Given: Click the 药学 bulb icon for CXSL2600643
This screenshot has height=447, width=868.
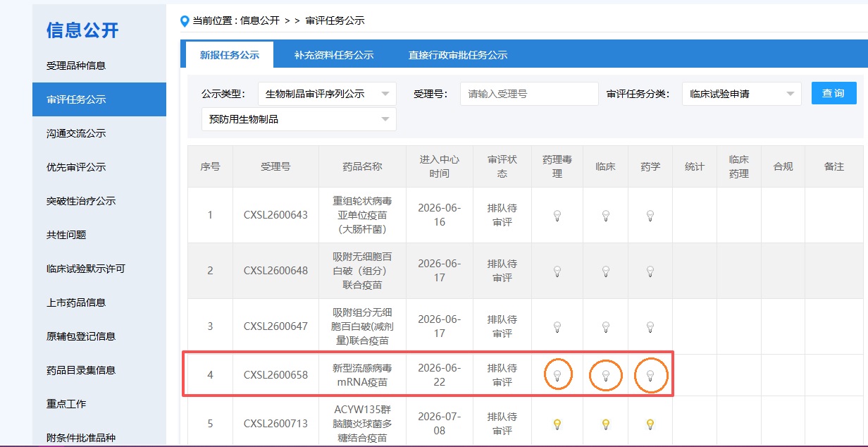Looking at the screenshot, I should 650,216.
